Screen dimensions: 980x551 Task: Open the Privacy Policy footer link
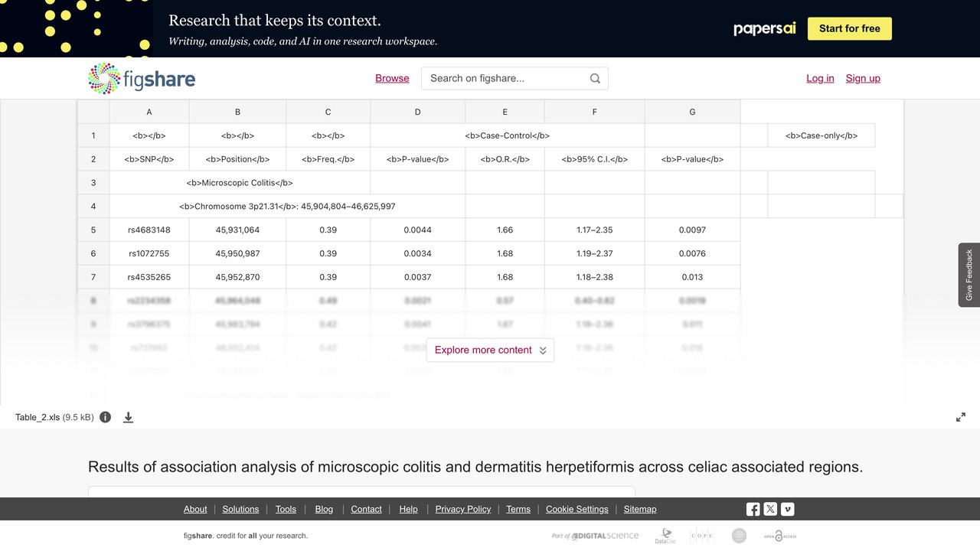point(463,509)
